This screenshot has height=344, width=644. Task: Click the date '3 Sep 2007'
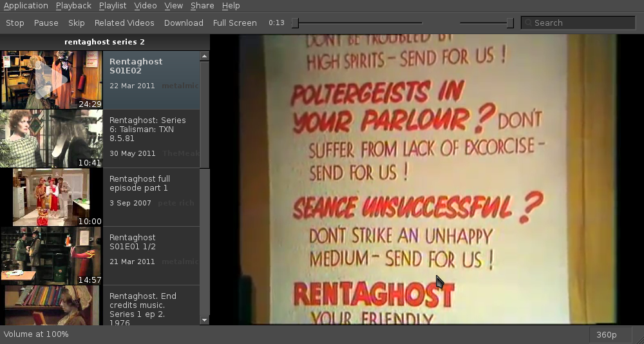130,203
